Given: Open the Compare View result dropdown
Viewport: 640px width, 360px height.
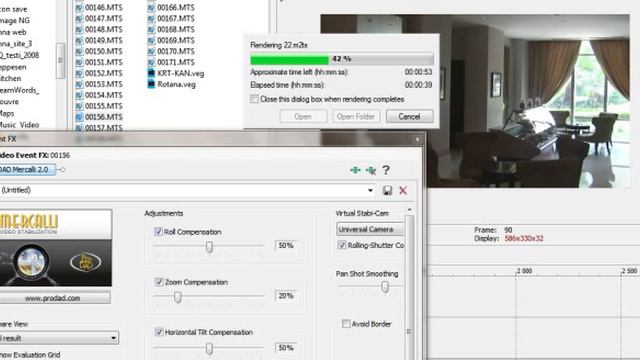Looking at the screenshot, I should [59, 338].
